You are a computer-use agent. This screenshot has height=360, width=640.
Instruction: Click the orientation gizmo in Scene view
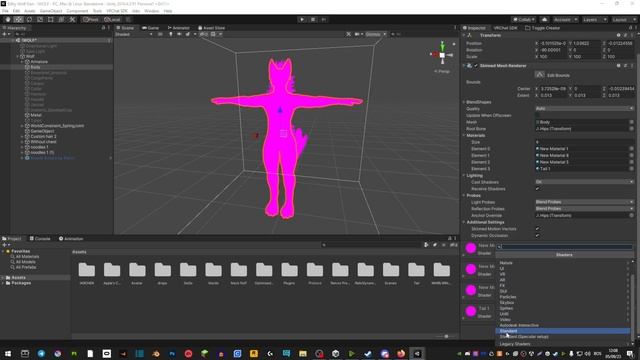pos(442,55)
